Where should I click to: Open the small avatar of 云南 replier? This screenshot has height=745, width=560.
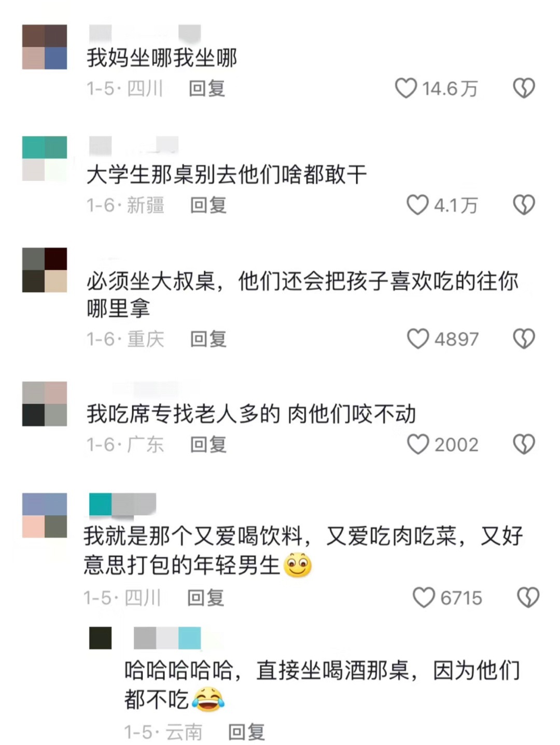pos(101,638)
